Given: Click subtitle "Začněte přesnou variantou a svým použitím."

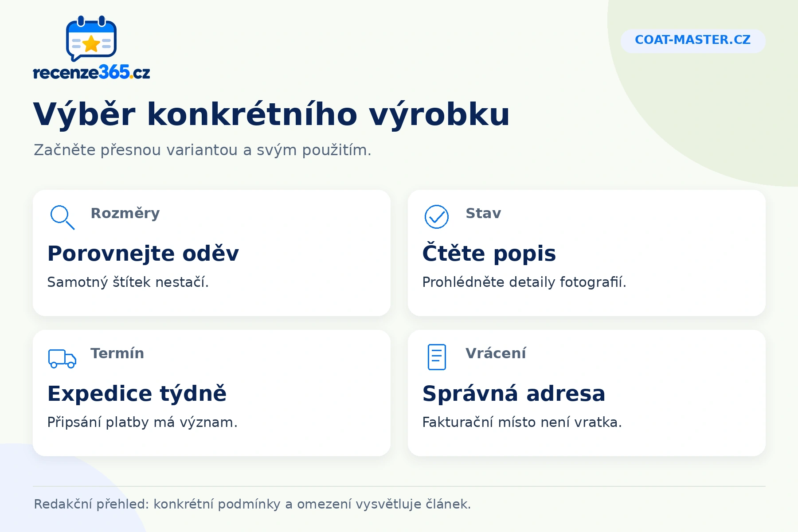Looking at the screenshot, I should tap(203, 150).
